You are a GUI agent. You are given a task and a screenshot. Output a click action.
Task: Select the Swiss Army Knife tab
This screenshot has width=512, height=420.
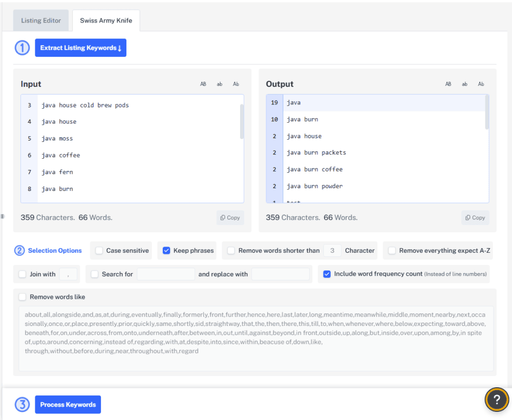(x=106, y=21)
